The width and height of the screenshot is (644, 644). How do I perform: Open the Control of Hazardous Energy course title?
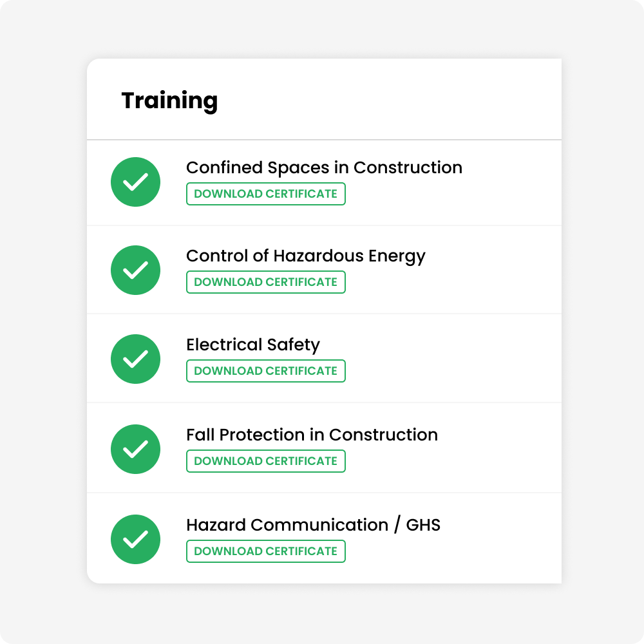tap(305, 256)
